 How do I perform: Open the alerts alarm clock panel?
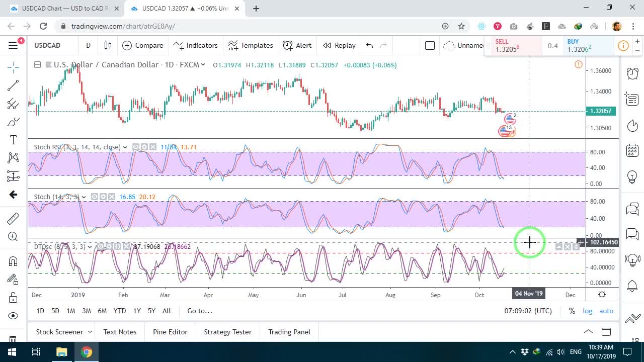coord(632,73)
